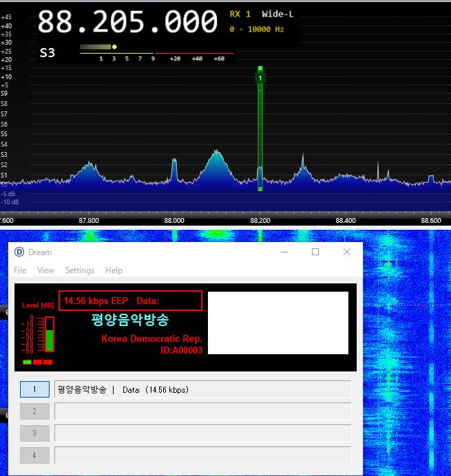Screen dimensions: 451x476
Task: Click the Dream app logo icon
Action: tap(19, 252)
